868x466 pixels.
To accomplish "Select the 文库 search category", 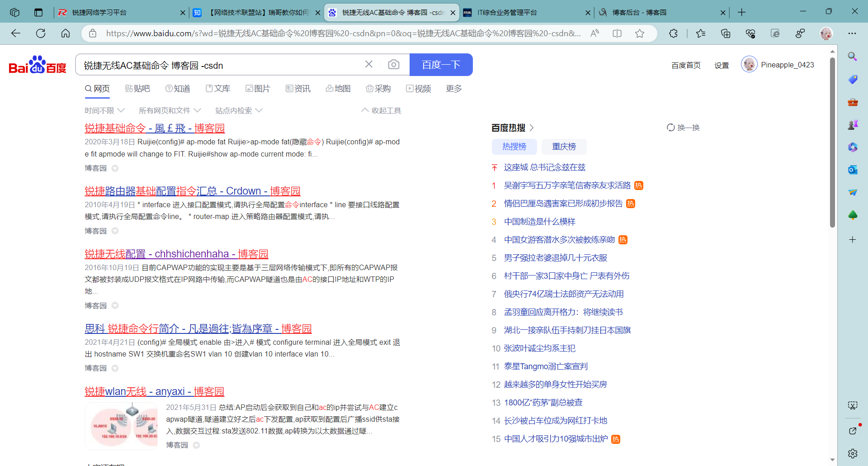I will click(x=218, y=89).
